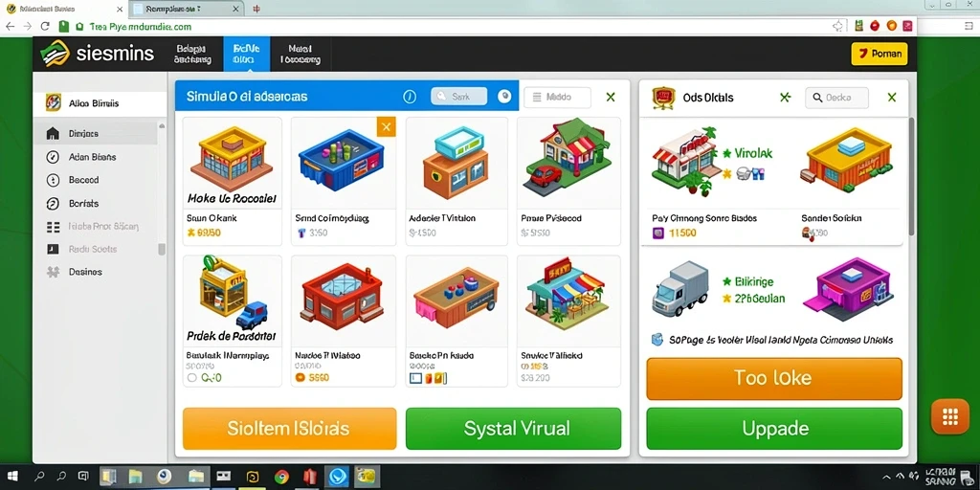Viewport: 980px width, 490px height.
Task: Toggle the radio circle under Prdek de Pordortel
Action: 191,378
